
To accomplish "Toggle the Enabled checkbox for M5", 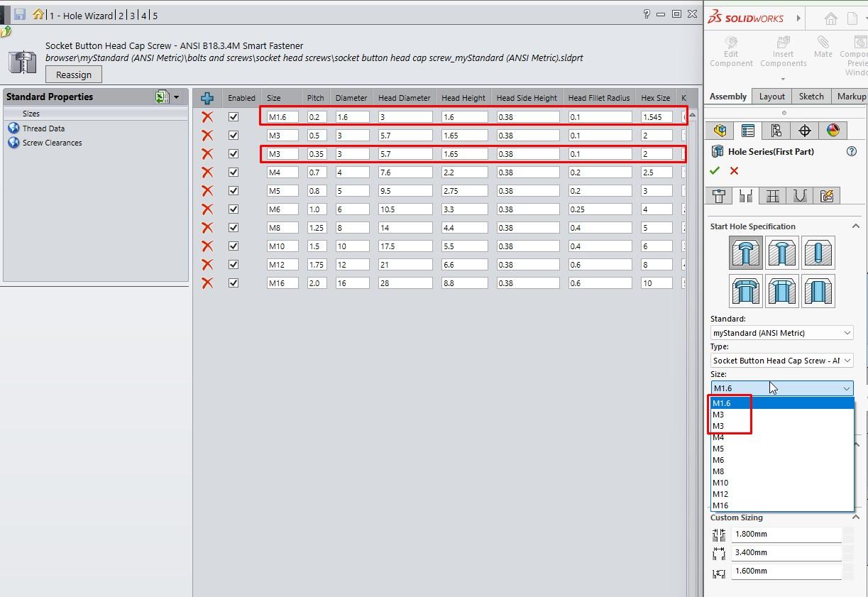I will click(x=234, y=190).
